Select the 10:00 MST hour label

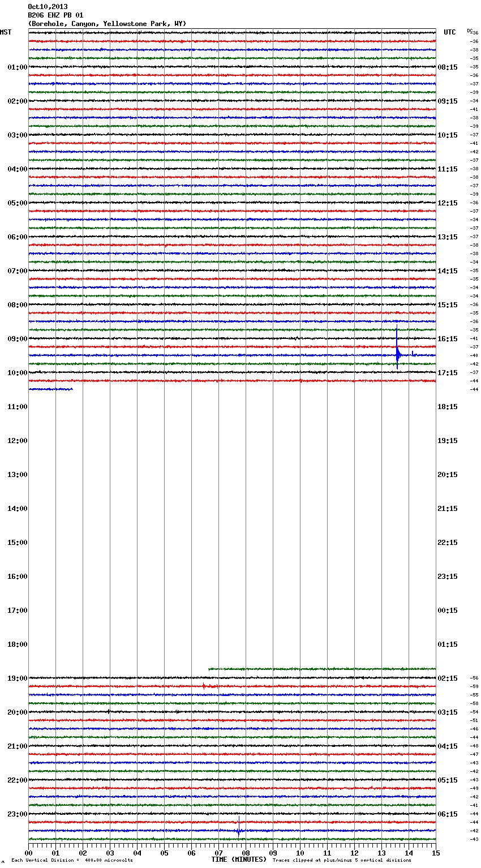tap(18, 373)
